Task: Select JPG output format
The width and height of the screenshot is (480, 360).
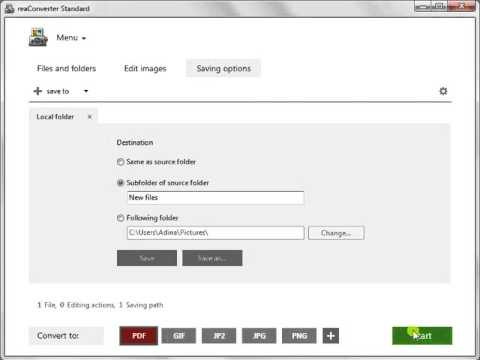Action: pyautogui.click(x=259, y=336)
